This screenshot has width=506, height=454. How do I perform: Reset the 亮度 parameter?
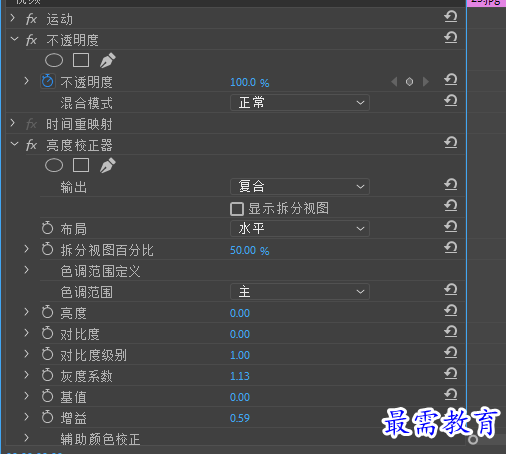coord(451,311)
